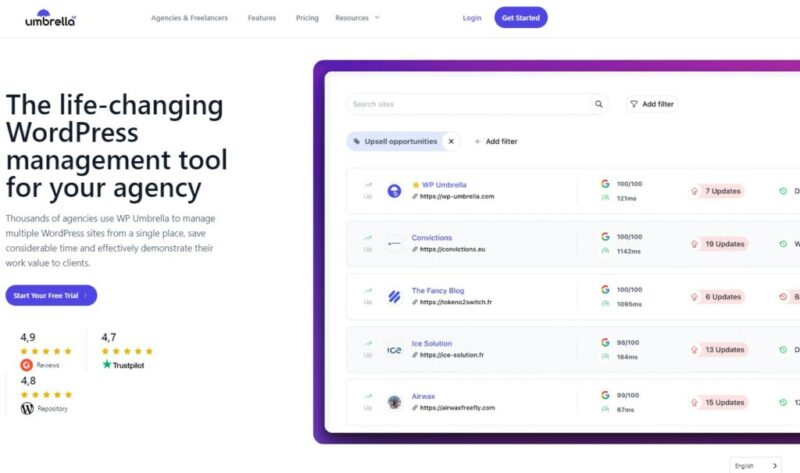Click Google icon in WP Umbrella row
800x473 pixels.
tap(605, 184)
